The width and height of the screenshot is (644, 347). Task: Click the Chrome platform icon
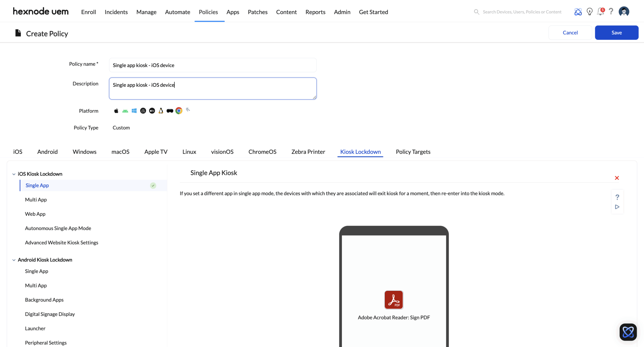pyautogui.click(x=179, y=111)
